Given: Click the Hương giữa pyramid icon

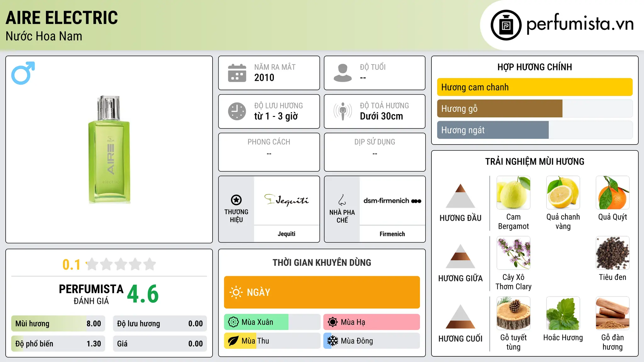Looking at the screenshot, I should pyautogui.click(x=460, y=256).
